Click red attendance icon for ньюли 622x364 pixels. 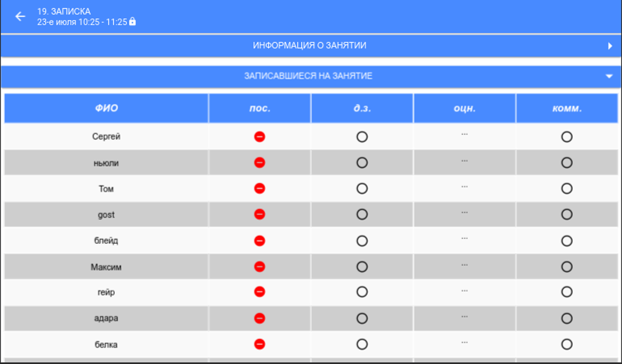(259, 163)
